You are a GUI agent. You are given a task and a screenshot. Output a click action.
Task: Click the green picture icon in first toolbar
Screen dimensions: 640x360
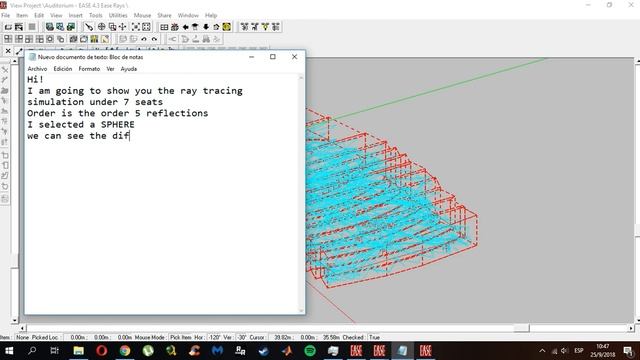click(71, 27)
